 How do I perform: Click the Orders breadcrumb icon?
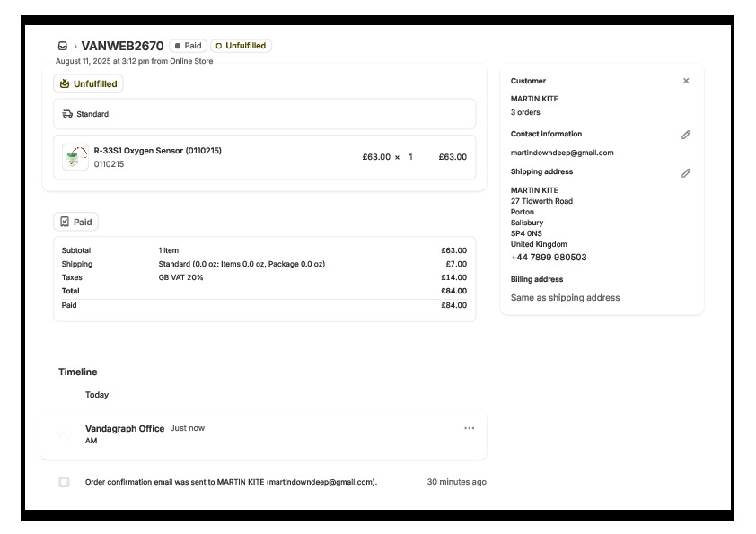click(x=62, y=46)
